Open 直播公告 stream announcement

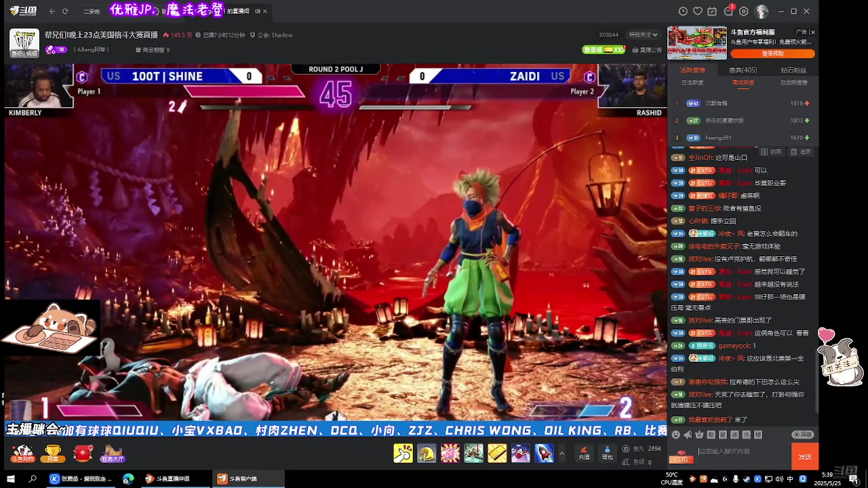(x=647, y=50)
